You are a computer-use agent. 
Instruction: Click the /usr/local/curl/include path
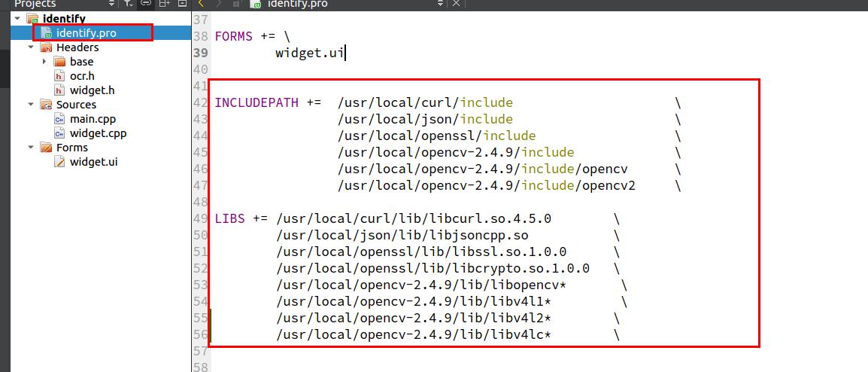[x=425, y=102]
